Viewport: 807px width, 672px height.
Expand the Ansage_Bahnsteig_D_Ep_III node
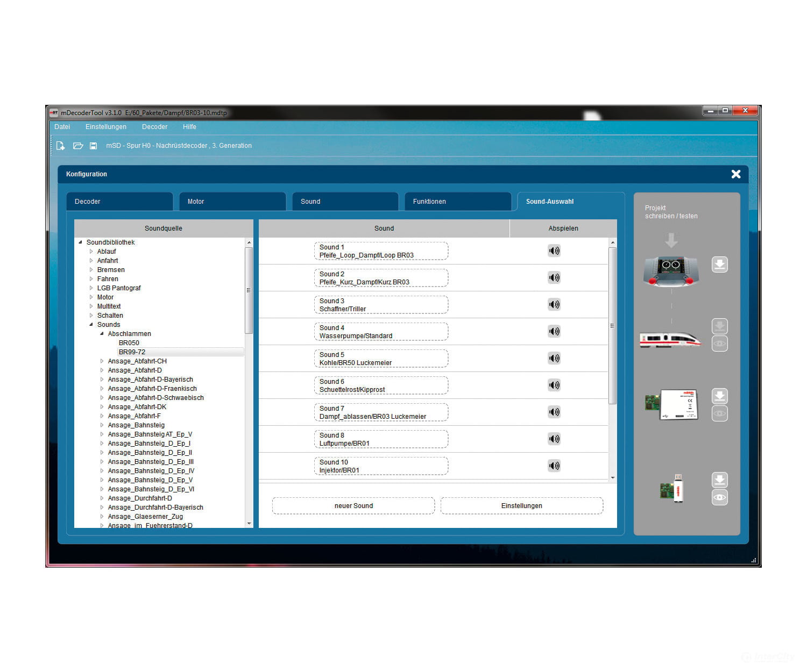[x=102, y=462]
